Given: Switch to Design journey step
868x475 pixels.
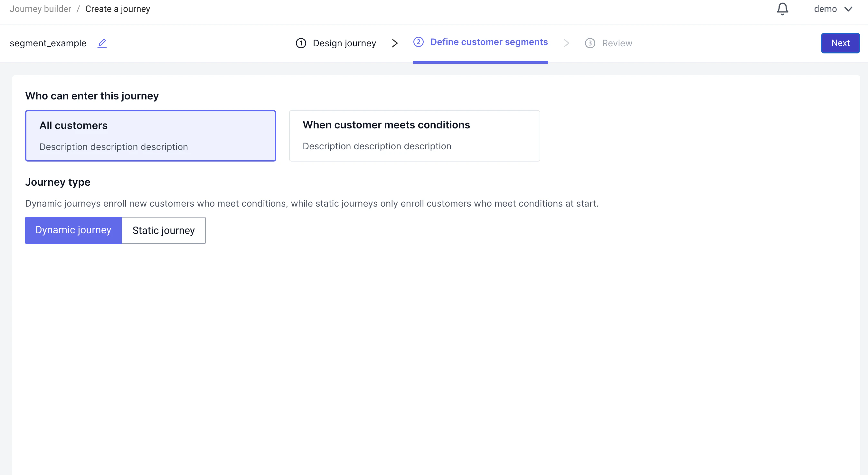Looking at the screenshot, I should pyautogui.click(x=336, y=43).
